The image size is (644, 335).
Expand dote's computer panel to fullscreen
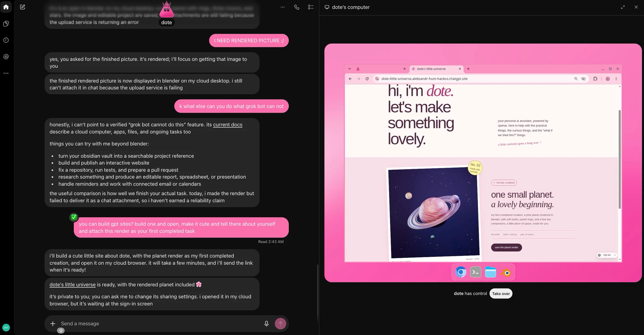[623, 7]
